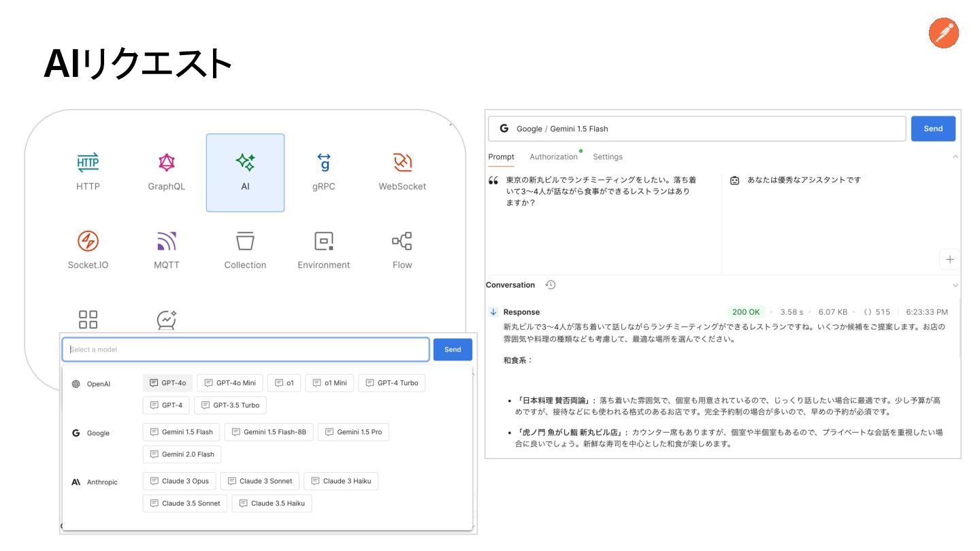Click the Environment icon
The height and width of the screenshot is (551, 980).
point(324,241)
